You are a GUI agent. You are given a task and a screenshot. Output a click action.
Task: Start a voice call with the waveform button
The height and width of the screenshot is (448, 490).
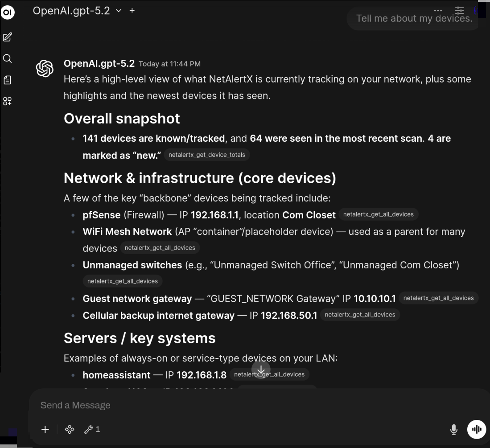tap(477, 429)
